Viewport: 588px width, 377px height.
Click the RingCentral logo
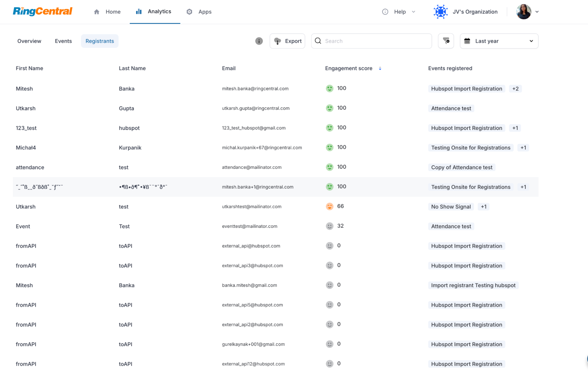coord(42,11)
